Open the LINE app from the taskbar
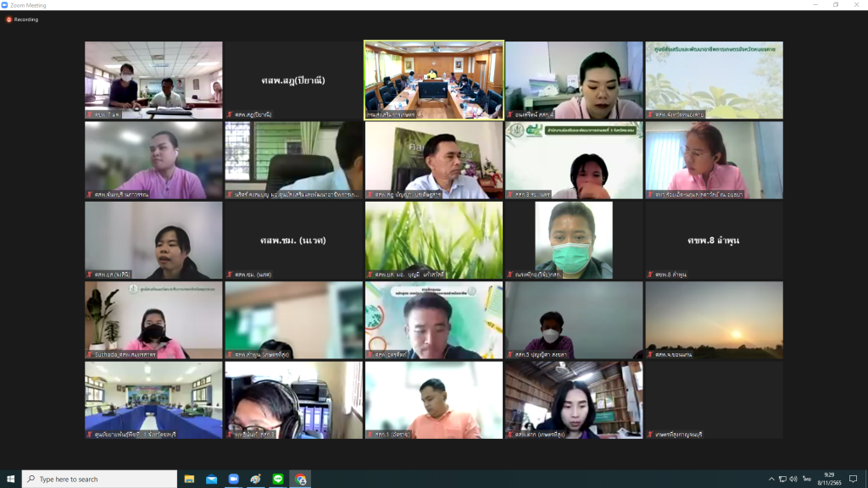 (277, 479)
